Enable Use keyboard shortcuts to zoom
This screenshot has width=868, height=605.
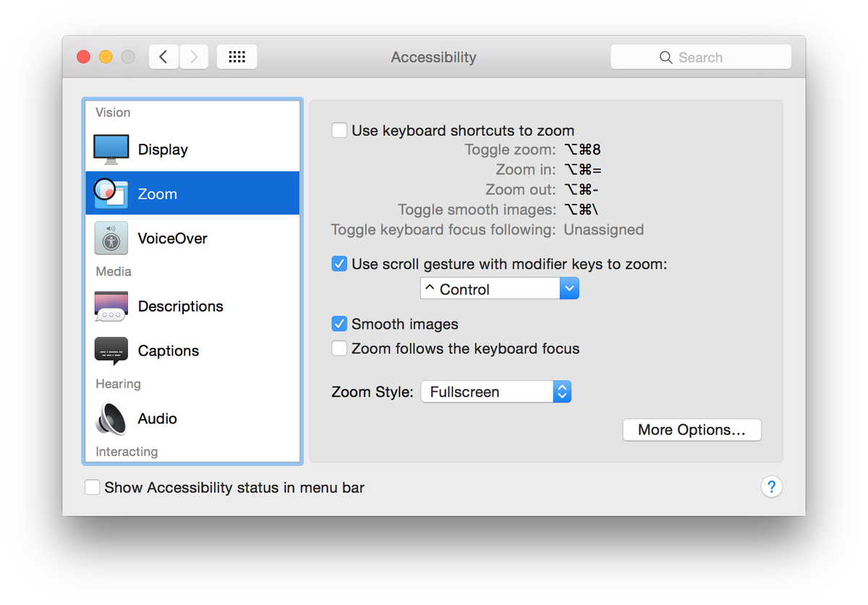(339, 131)
